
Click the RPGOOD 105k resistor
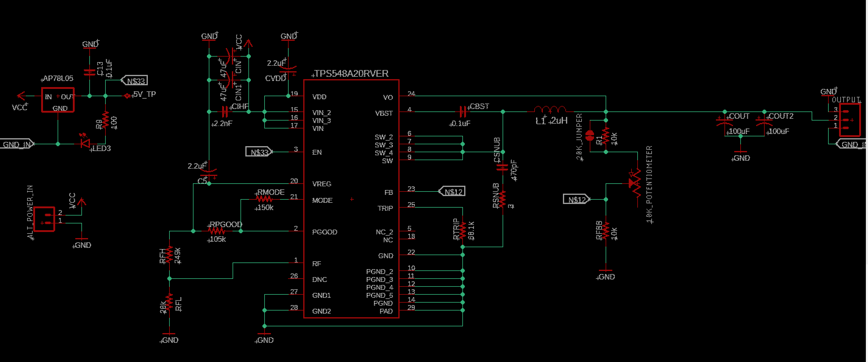216,231
